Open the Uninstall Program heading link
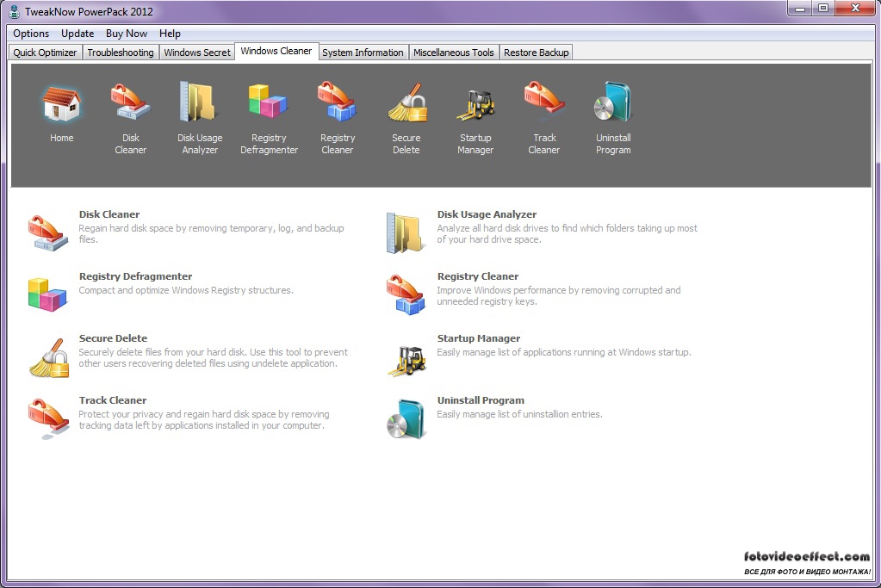881x588 pixels. click(x=481, y=400)
